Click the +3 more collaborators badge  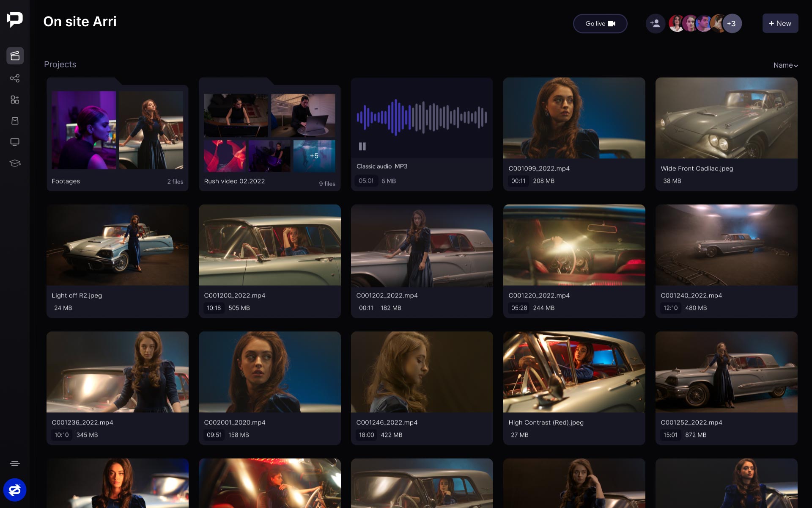click(732, 24)
